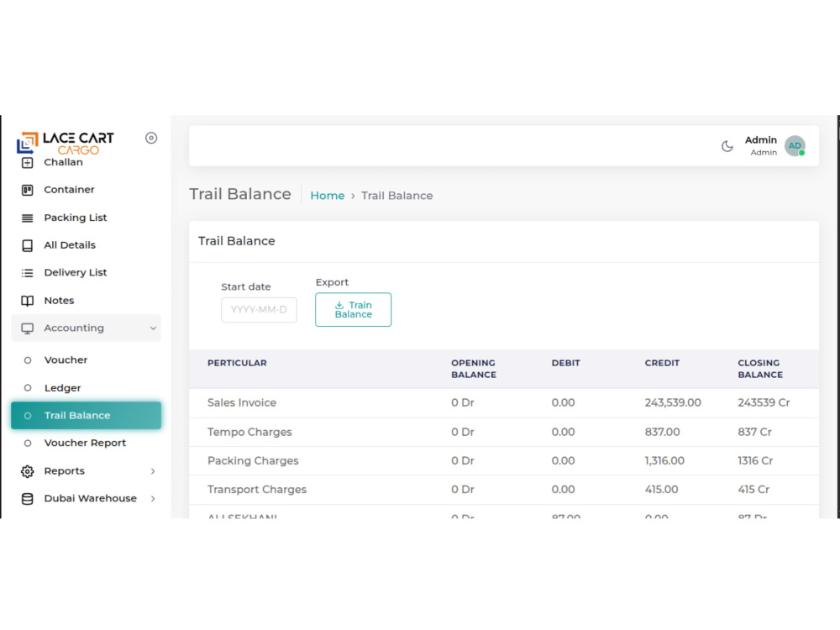Click the download icon in export button
Screen dimensions: 840x630
pyautogui.click(x=339, y=305)
